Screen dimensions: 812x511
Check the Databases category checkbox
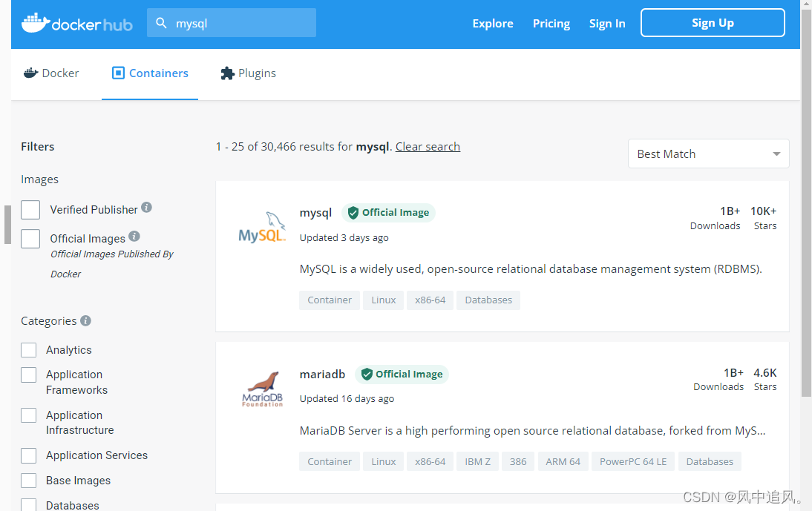(x=28, y=505)
